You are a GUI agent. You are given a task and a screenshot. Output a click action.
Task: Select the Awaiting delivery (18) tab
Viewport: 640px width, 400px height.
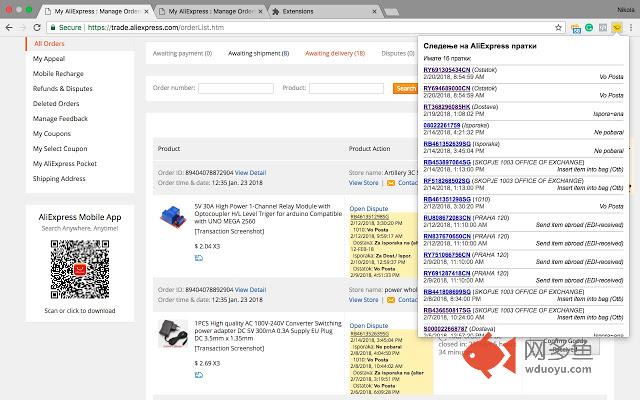coord(335,53)
